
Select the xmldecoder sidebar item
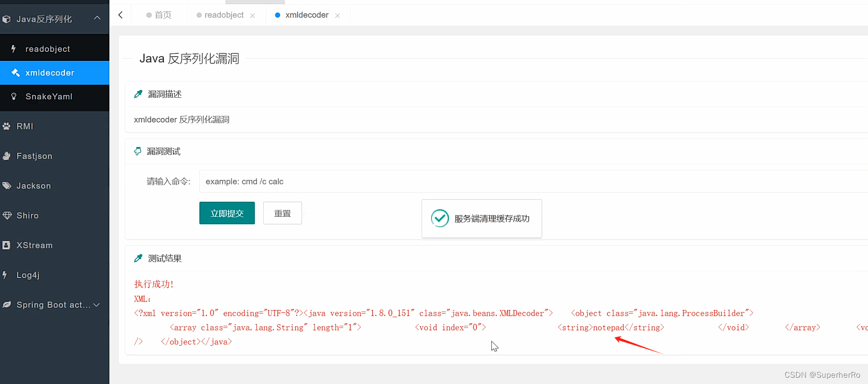[54, 72]
